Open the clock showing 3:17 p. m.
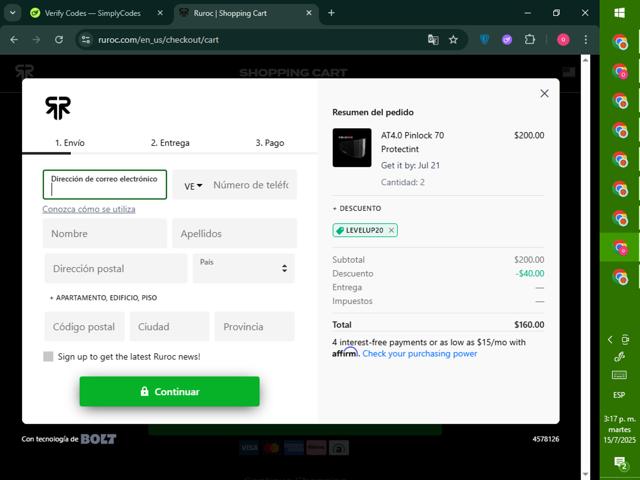640x480 pixels. coord(620,430)
